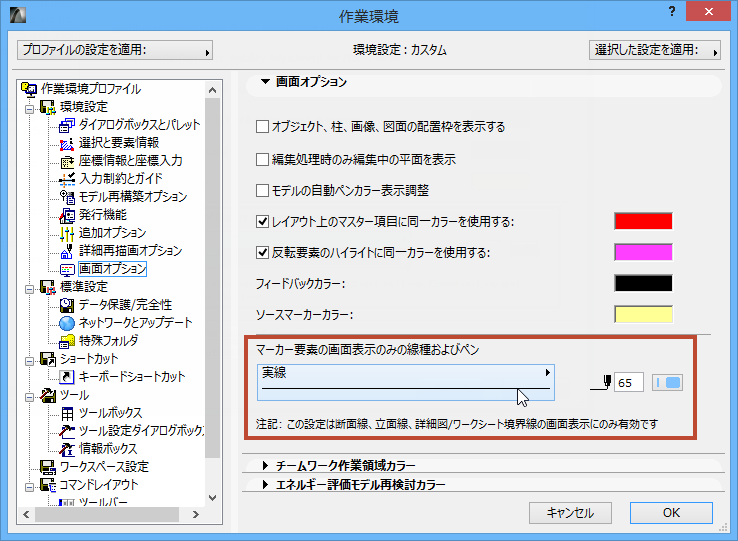This screenshot has height=541, width=738.
Task: Click the tree horizontal scroll right arrow
Action: point(196,515)
